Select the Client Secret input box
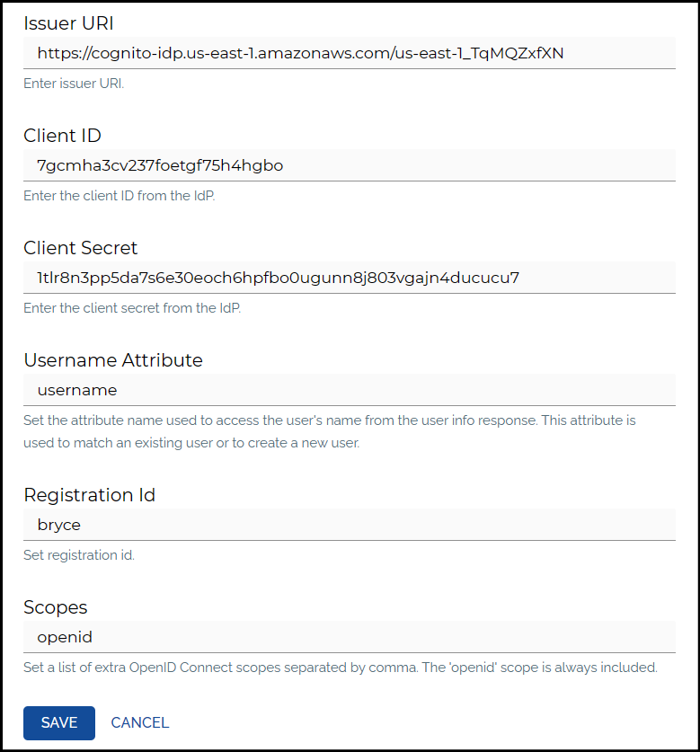 350,278
